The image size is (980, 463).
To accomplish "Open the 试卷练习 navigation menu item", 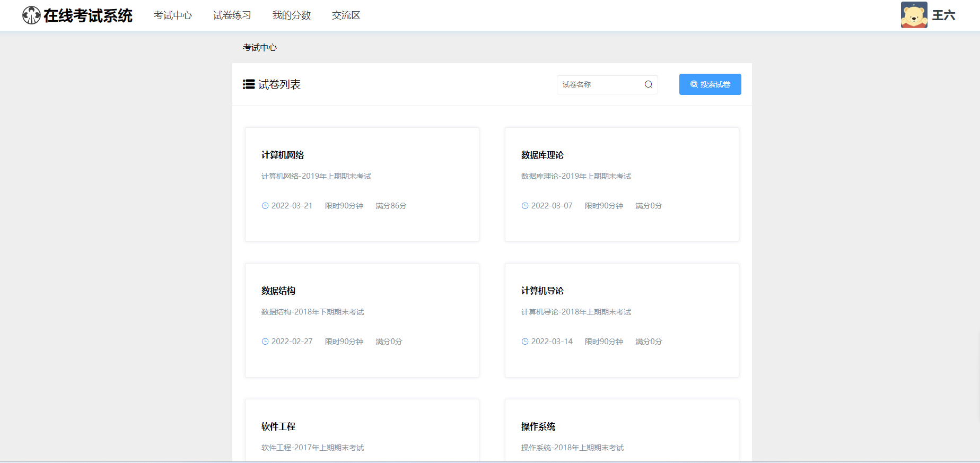I will 232,15.
